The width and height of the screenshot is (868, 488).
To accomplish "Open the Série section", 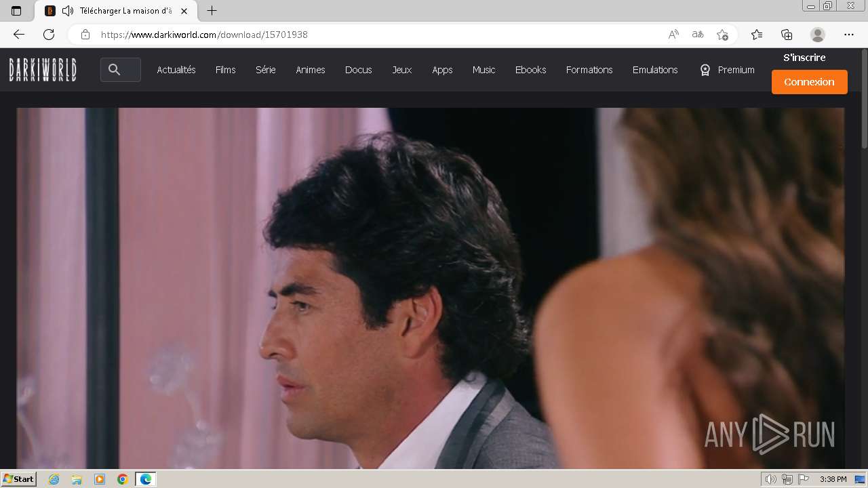I will tap(265, 70).
